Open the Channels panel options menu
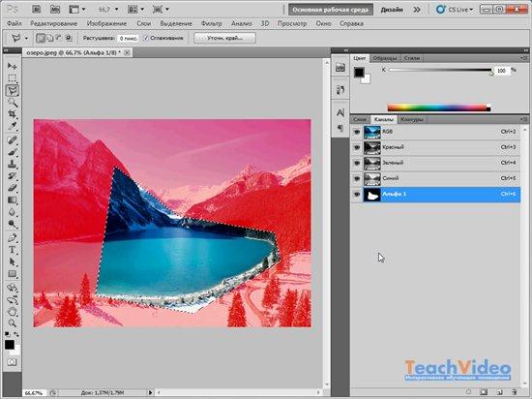Image resolution: width=532 pixels, height=399 pixels. pyautogui.click(x=523, y=119)
